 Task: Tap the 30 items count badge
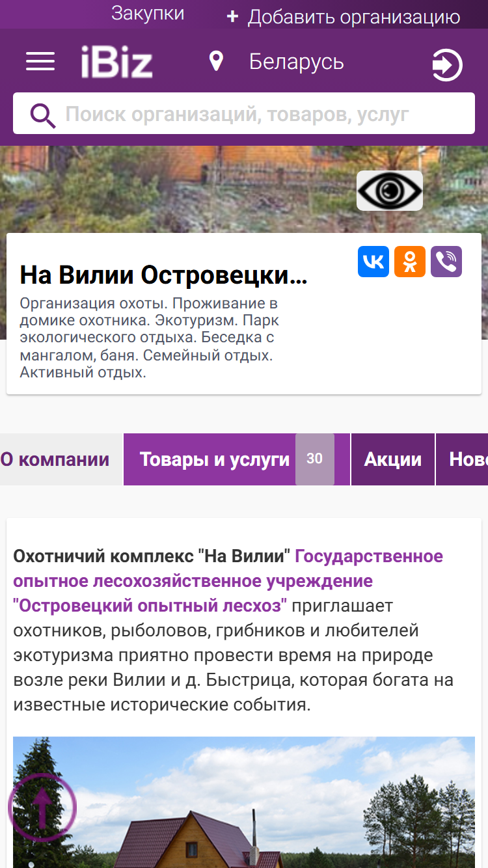[315, 459]
